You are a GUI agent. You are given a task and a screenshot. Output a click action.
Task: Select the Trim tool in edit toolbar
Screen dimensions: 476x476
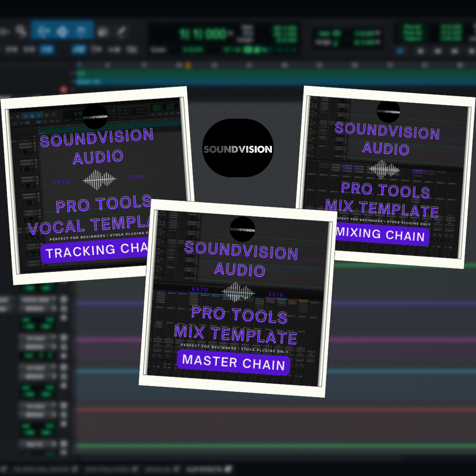click(x=43, y=32)
